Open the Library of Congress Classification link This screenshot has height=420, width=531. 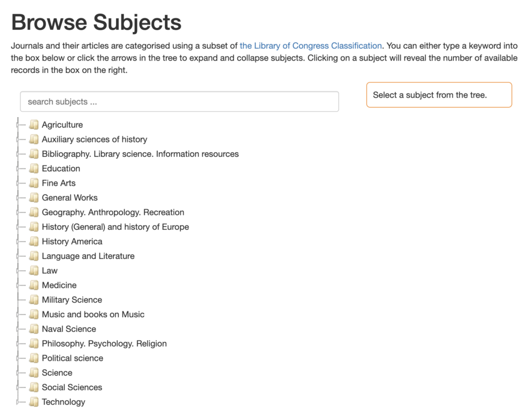click(311, 46)
